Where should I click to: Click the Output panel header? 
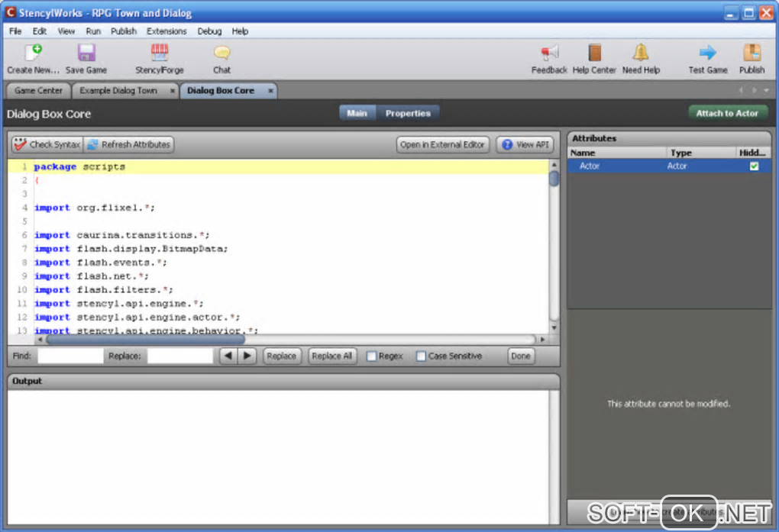283,381
